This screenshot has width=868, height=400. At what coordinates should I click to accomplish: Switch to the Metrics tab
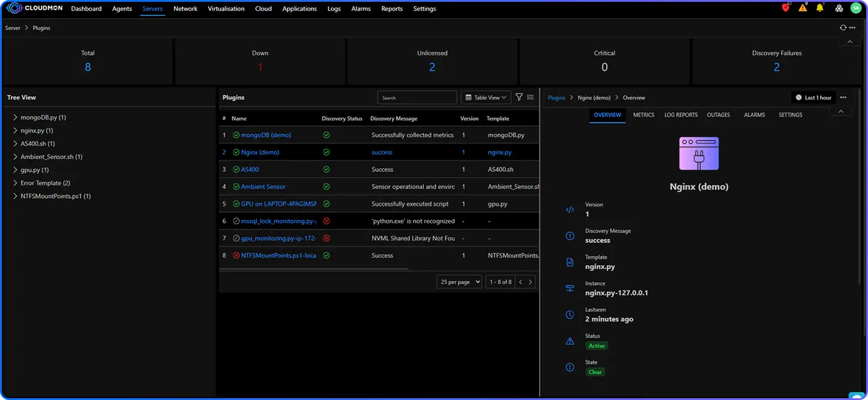[x=643, y=115]
